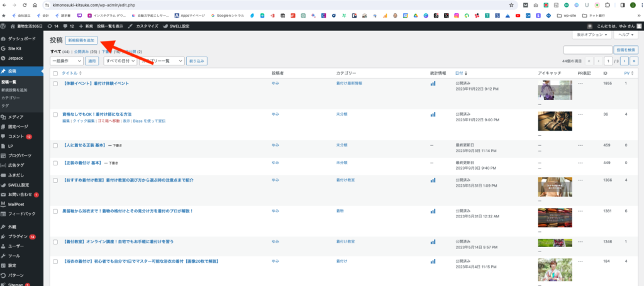
Task: Open the 一括操作 bulk actions dropdown
Action: tap(66, 61)
